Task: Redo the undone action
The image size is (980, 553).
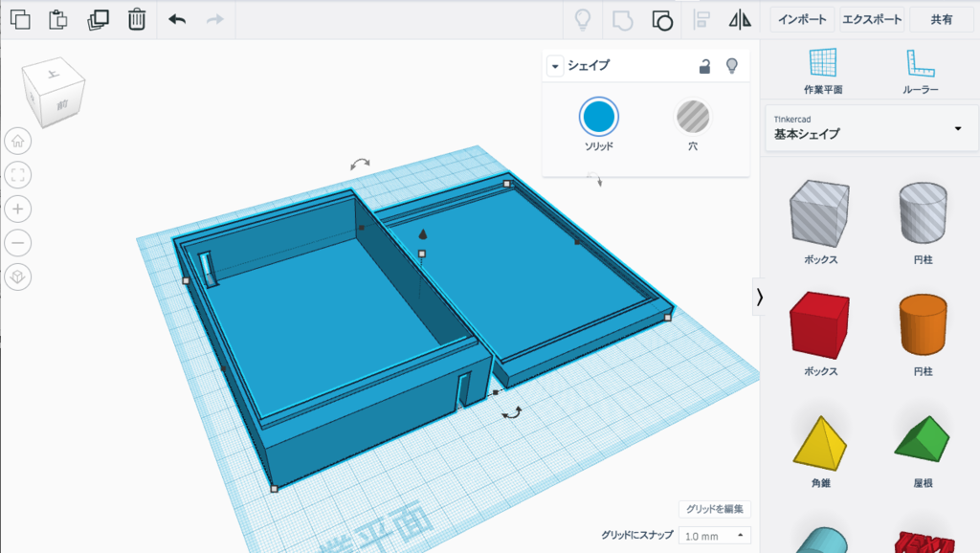Action: pyautogui.click(x=215, y=19)
